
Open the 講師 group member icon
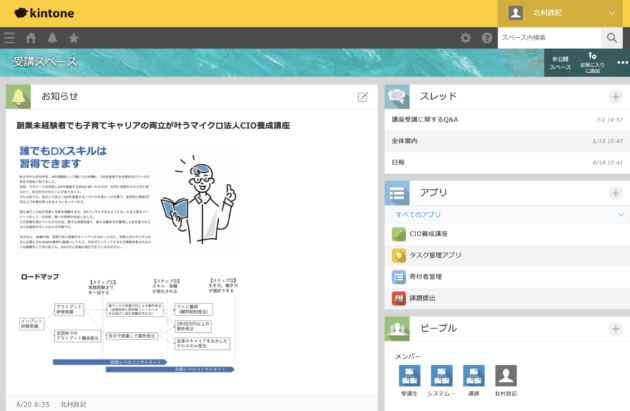[x=474, y=376]
